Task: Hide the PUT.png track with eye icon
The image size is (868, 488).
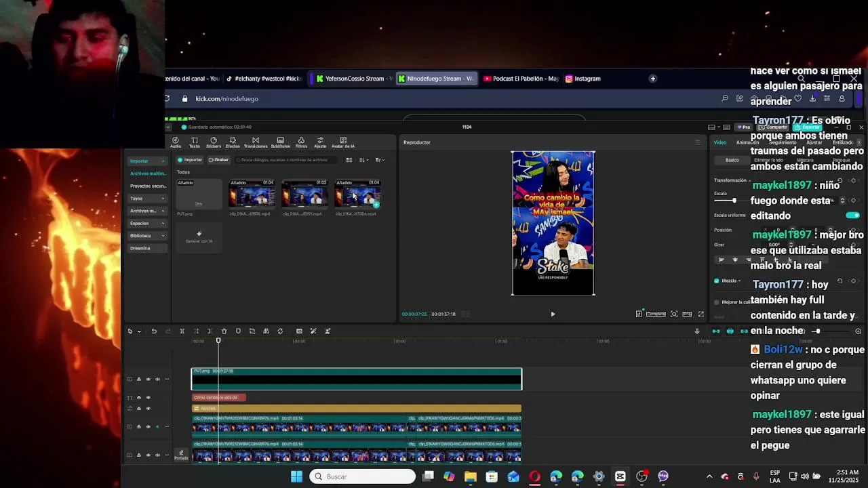Action: 148,379
